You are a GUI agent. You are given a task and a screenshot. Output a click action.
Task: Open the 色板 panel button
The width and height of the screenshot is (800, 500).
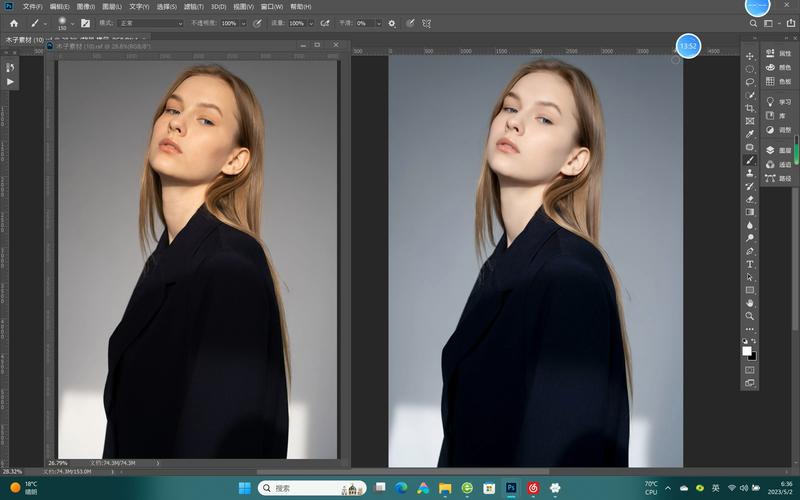(778, 81)
